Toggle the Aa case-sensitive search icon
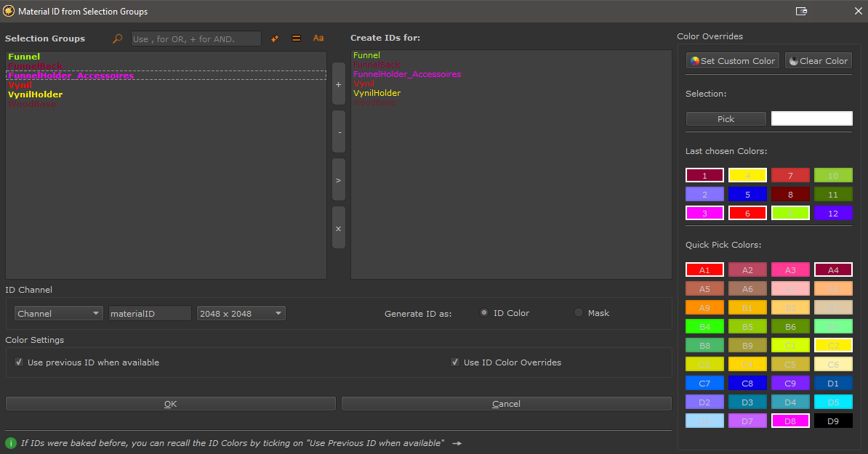 [x=318, y=38]
